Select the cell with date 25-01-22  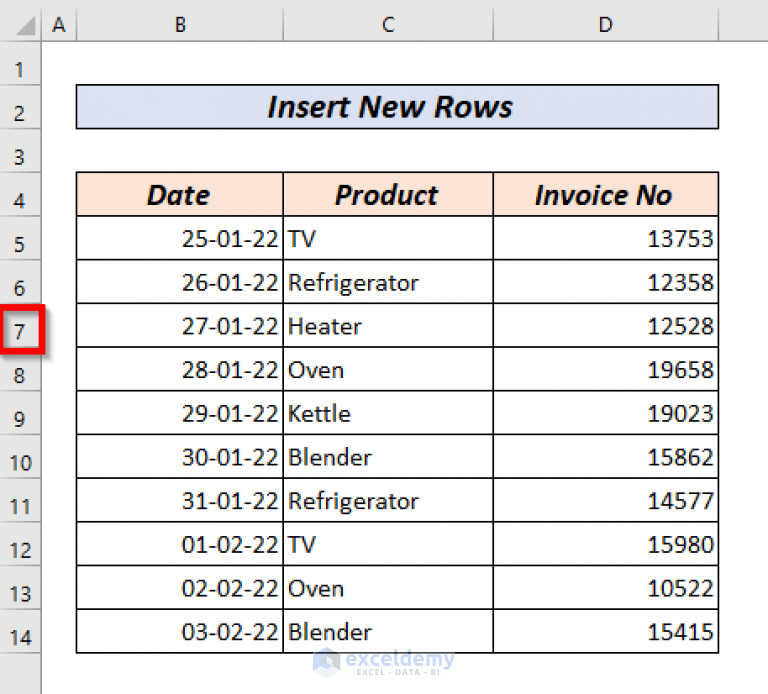[180, 239]
